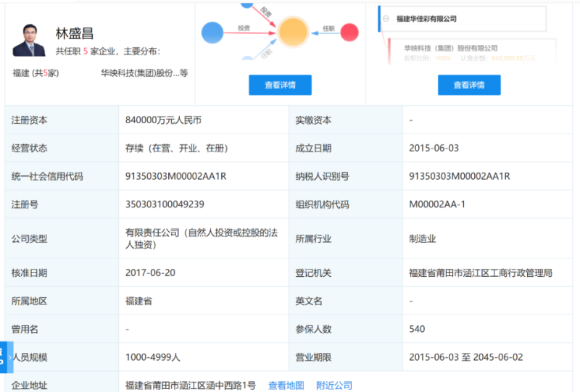Select 存续（在营、开业、在册） status text
Screen dimensions: 580x392
click(x=176, y=148)
